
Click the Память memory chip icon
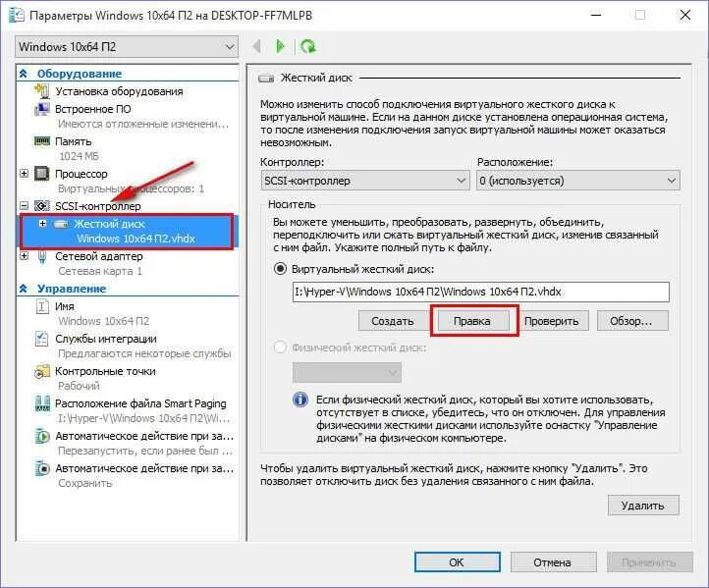tap(42, 141)
